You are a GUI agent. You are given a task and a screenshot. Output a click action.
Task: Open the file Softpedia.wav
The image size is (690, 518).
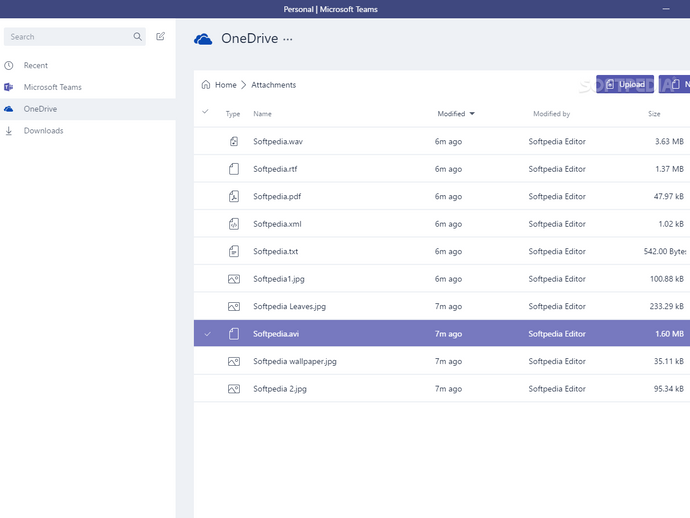[x=278, y=141]
